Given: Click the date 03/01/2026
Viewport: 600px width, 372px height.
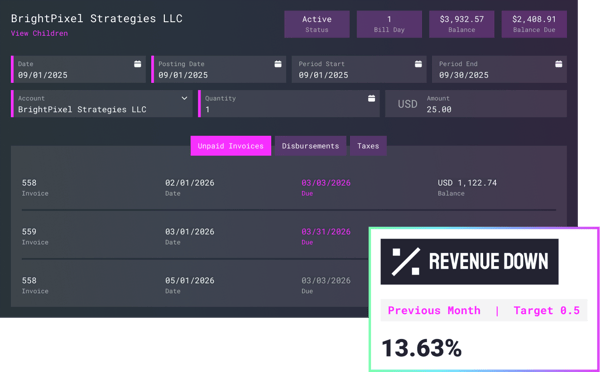Looking at the screenshot, I should pyautogui.click(x=190, y=232).
